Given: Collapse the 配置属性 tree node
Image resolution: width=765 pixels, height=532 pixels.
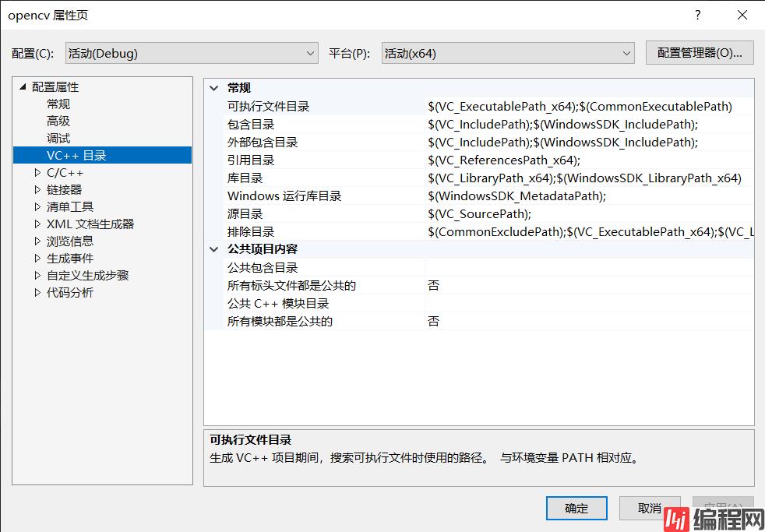Looking at the screenshot, I should click(x=23, y=87).
